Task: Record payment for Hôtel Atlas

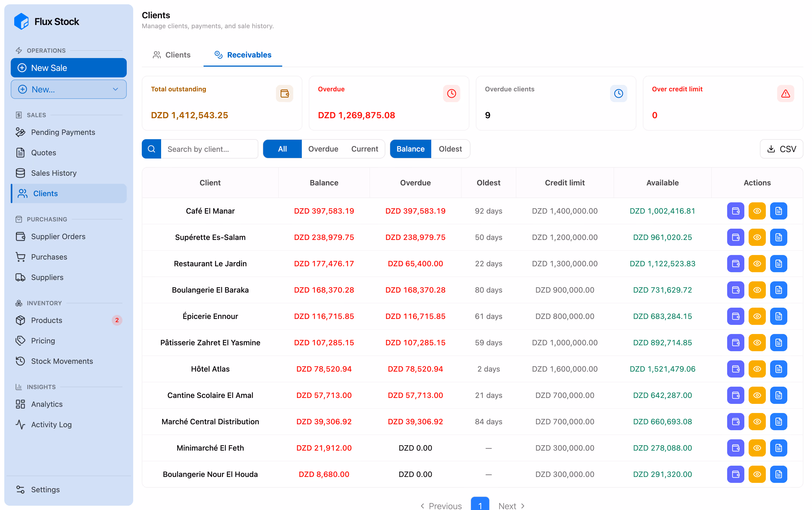Action: tap(735, 369)
